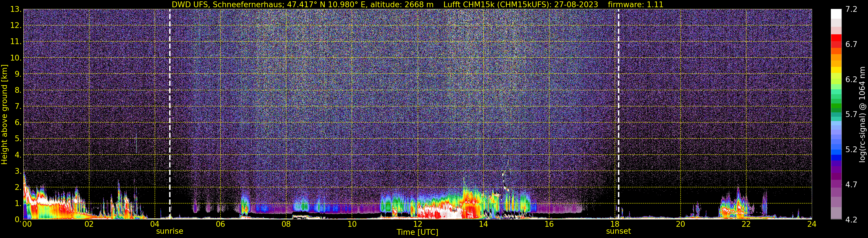
Task: Click time axis tick label 12
Action: click(x=417, y=224)
